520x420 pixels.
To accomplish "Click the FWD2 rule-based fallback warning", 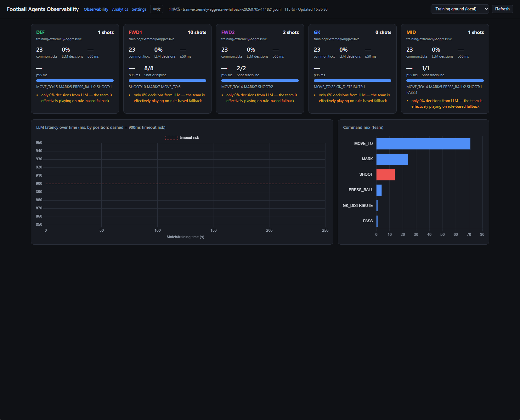I will (x=262, y=98).
